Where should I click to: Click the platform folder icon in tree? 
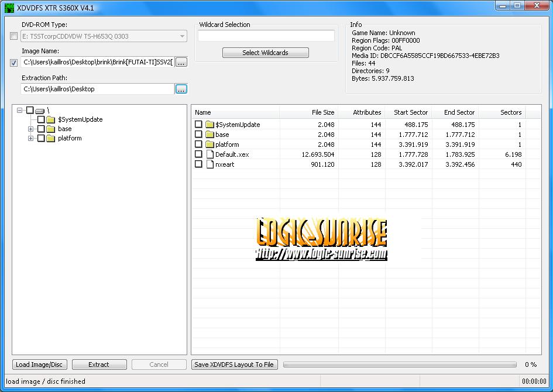tap(51, 138)
